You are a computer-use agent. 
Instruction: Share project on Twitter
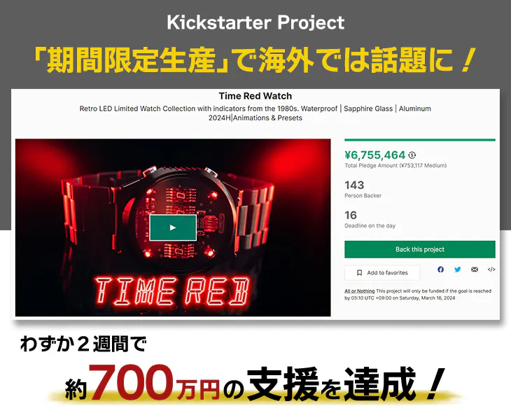(458, 269)
